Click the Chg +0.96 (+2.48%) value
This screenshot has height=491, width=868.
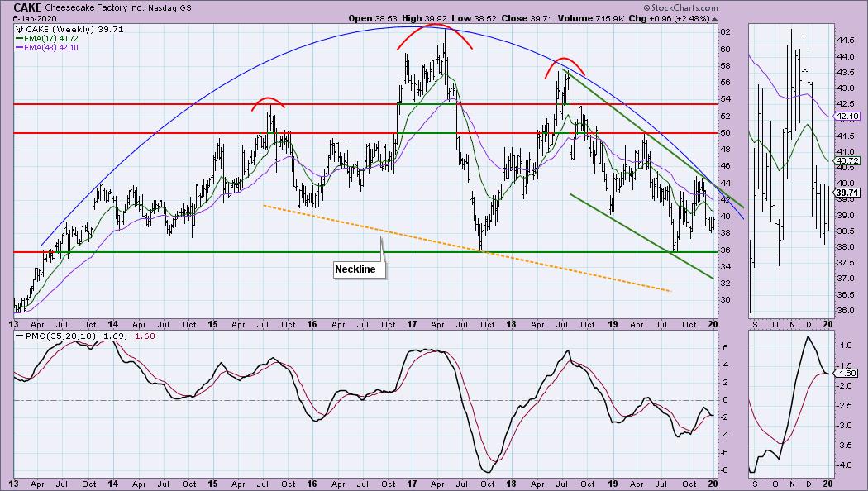point(670,18)
